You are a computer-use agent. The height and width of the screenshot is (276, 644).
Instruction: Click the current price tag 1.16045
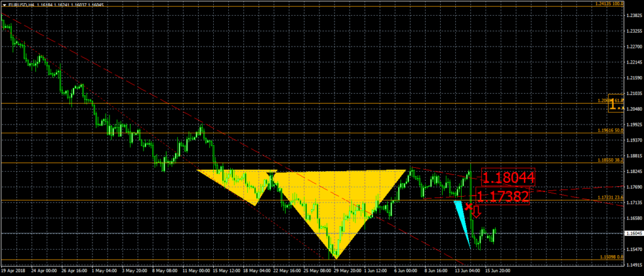tap(633, 233)
